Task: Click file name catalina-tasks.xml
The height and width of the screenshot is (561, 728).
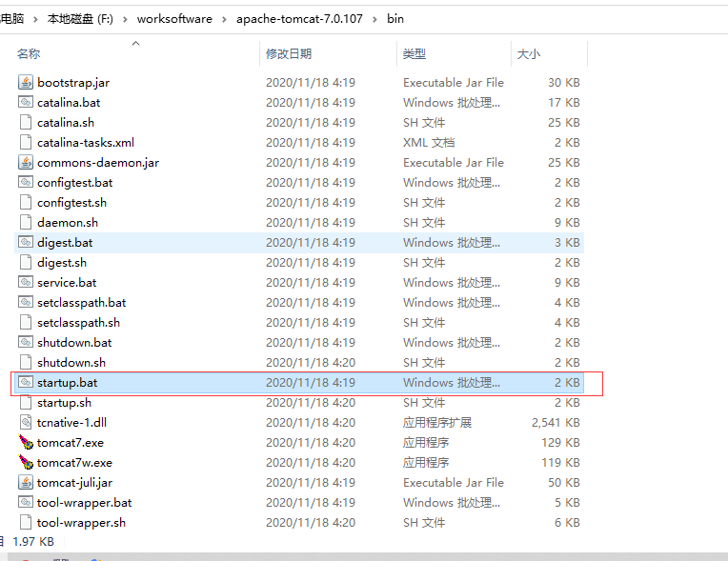Action: click(86, 143)
